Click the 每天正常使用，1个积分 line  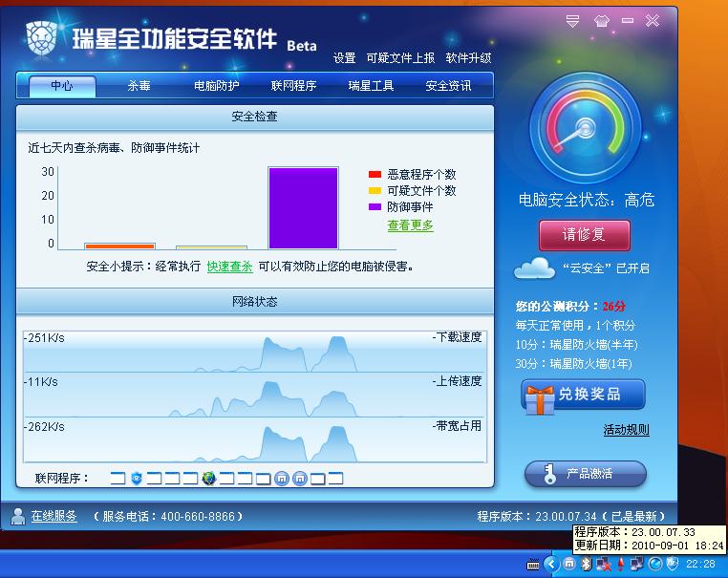coord(575,326)
